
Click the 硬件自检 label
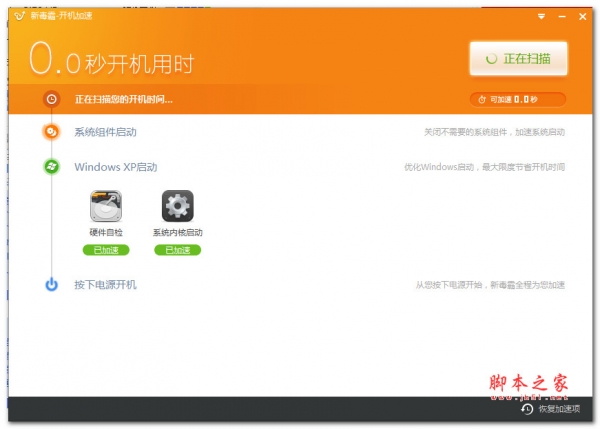pyautogui.click(x=106, y=232)
